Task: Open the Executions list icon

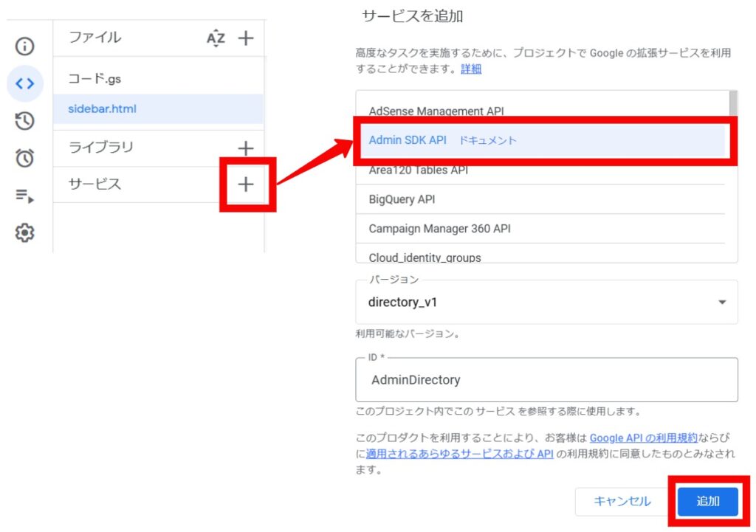Action: (x=25, y=196)
